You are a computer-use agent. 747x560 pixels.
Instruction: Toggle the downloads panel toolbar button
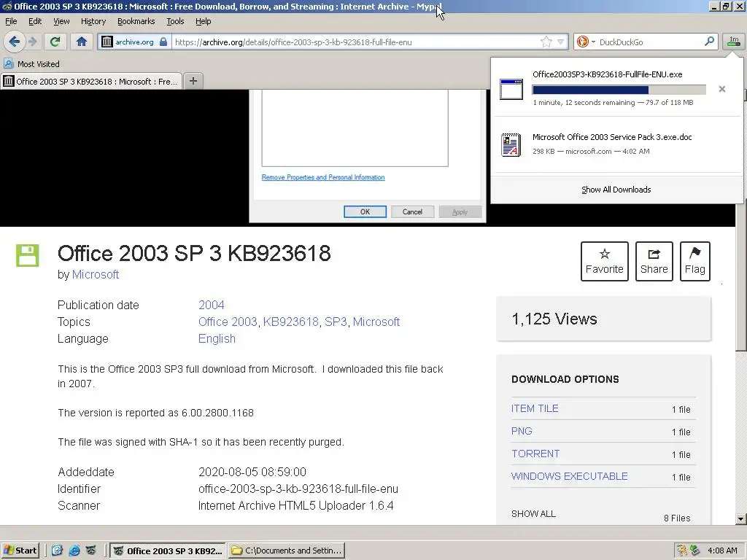[733, 42]
